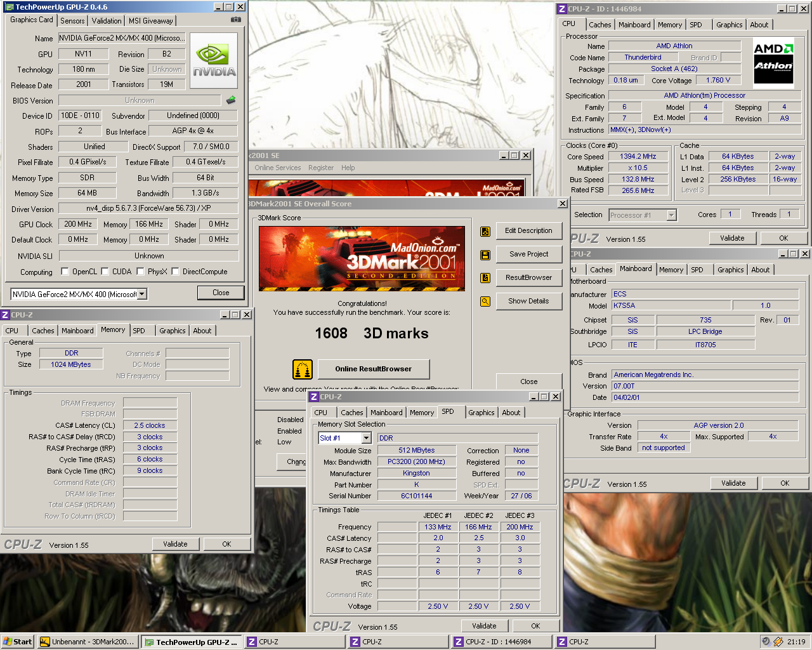Open About tab in CPU-Z Memory window
Image resolution: width=812 pixels, height=650 pixels.
(x=202, y=331)
